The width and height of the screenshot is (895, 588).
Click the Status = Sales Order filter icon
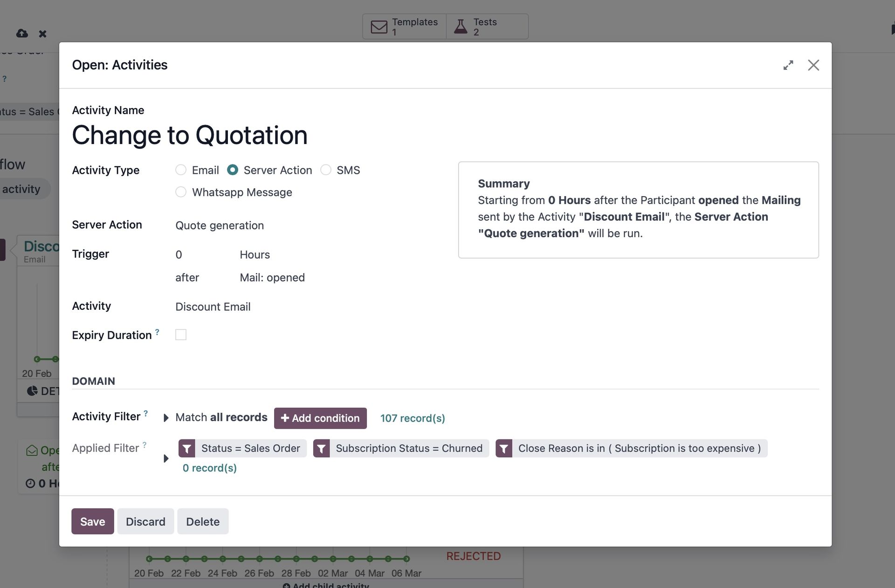click(186, 449)
